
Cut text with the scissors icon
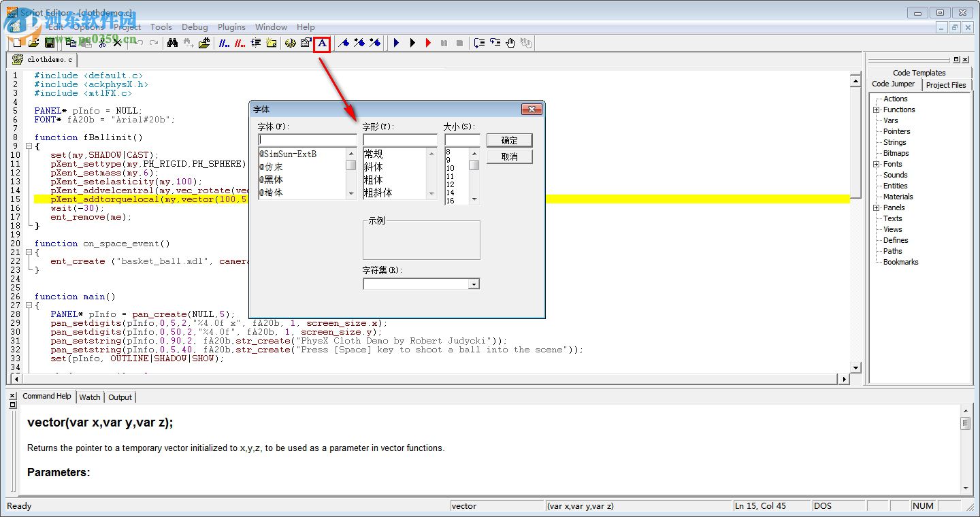click(103, 42)
